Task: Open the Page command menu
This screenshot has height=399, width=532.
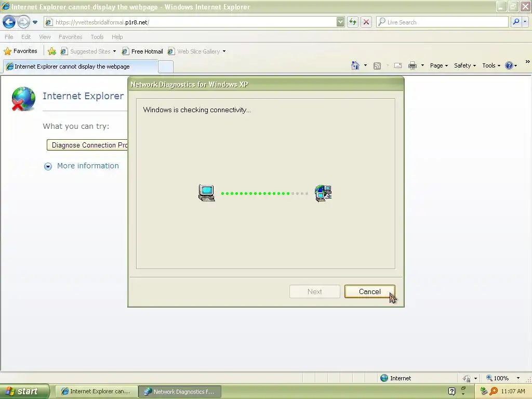Action: 438,65
